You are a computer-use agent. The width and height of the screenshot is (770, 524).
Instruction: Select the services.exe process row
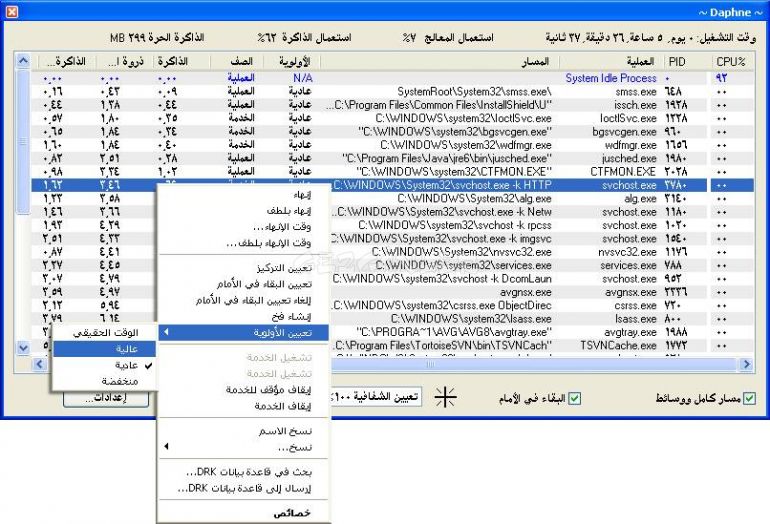pos(542,265)
